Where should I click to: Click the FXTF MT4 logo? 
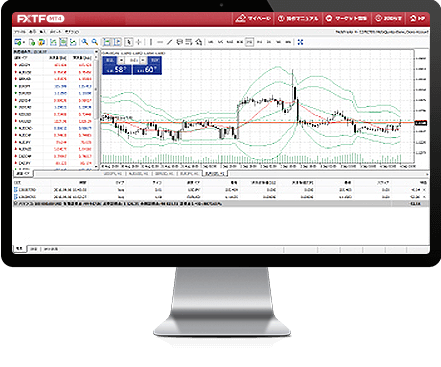click(x=40, y=19)
